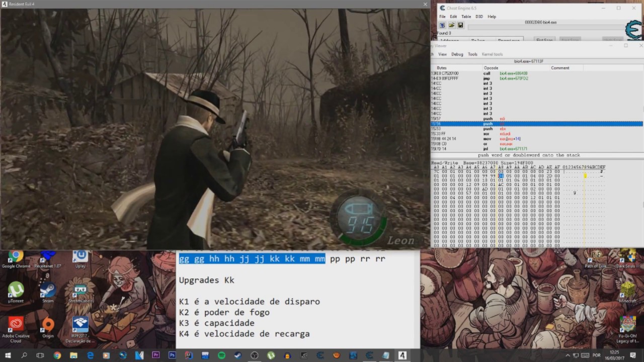This screenshot has width=644, height=362.
Task: Open Spotify from the taskbar
Action: point(221,355)
